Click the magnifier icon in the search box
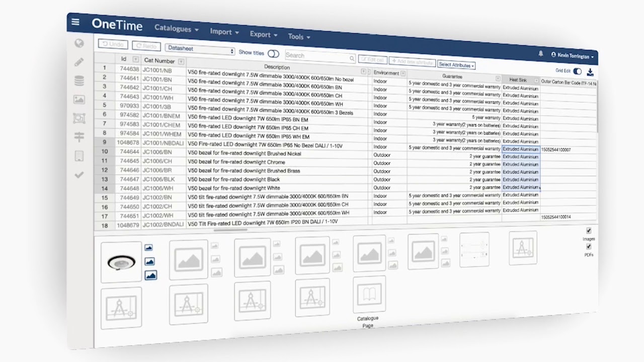The width and height of the screenshot is (644, 362). pyautogui.click(x=352, y=59)
